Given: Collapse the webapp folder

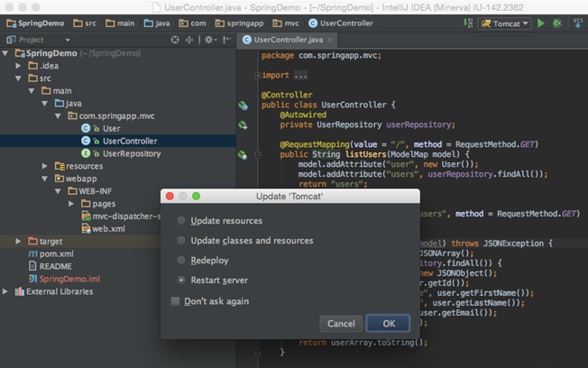Looking at the screenshot, I should coord(44,179).
